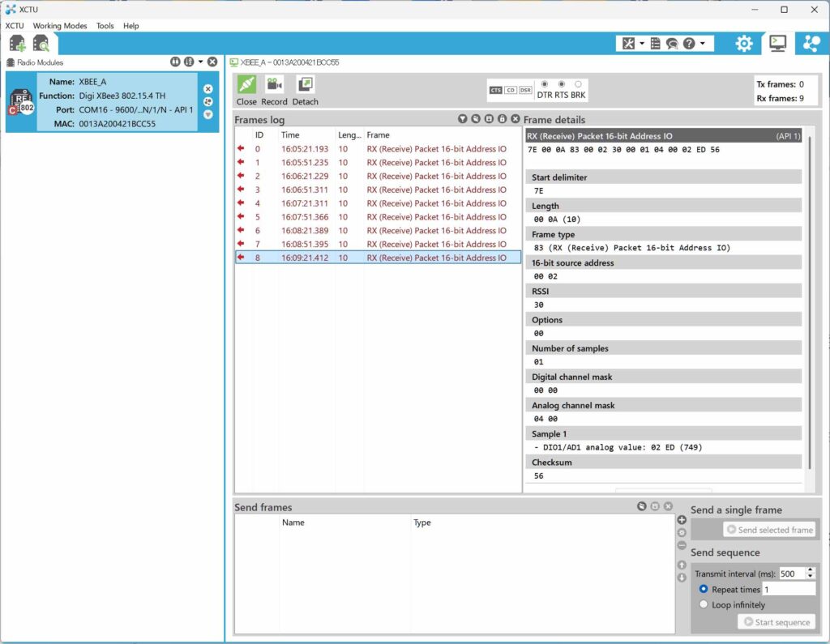Click the Transmit interval input field
Screen dimensions: 830x644
(792, 574)
